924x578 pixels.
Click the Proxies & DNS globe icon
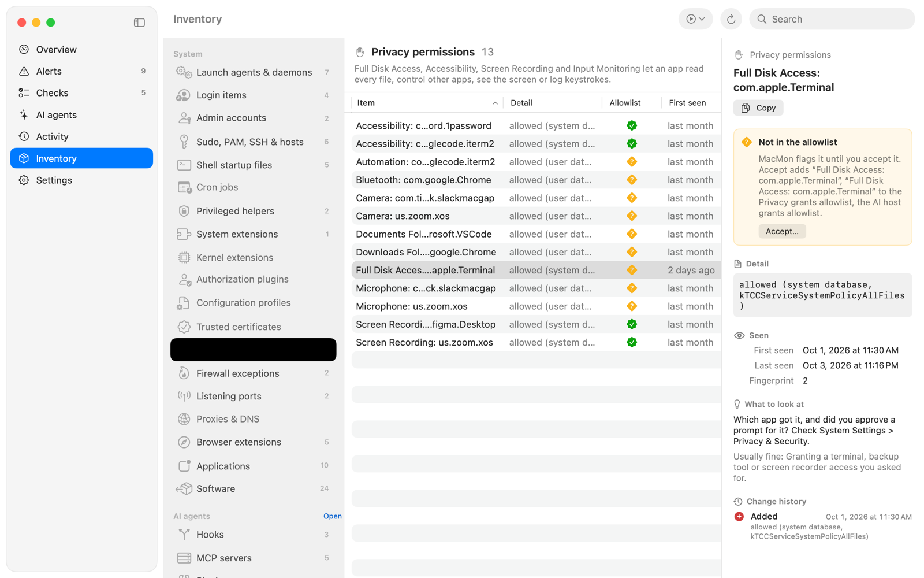point(184,419)
